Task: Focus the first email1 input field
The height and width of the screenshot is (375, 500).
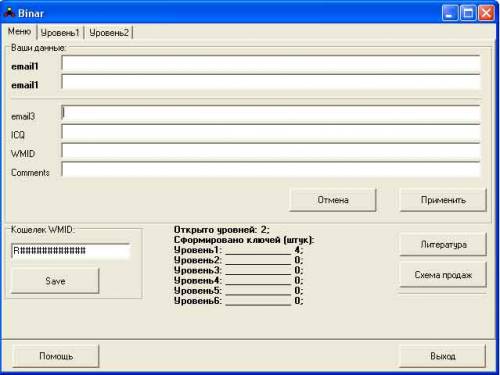Action: tap(271, 63)
